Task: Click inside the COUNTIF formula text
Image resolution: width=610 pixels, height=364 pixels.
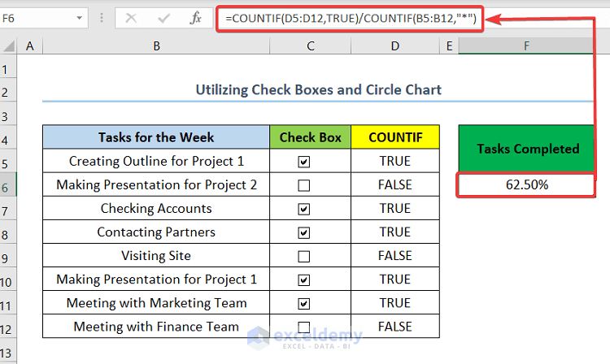Action: coord(351,18)
